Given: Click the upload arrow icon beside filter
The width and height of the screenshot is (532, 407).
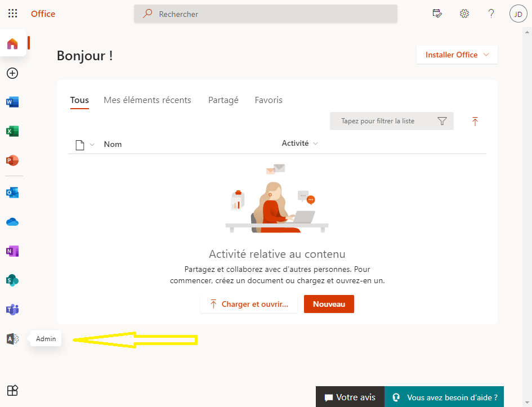Looking at the screenshot, I should (x=475, y=121).
